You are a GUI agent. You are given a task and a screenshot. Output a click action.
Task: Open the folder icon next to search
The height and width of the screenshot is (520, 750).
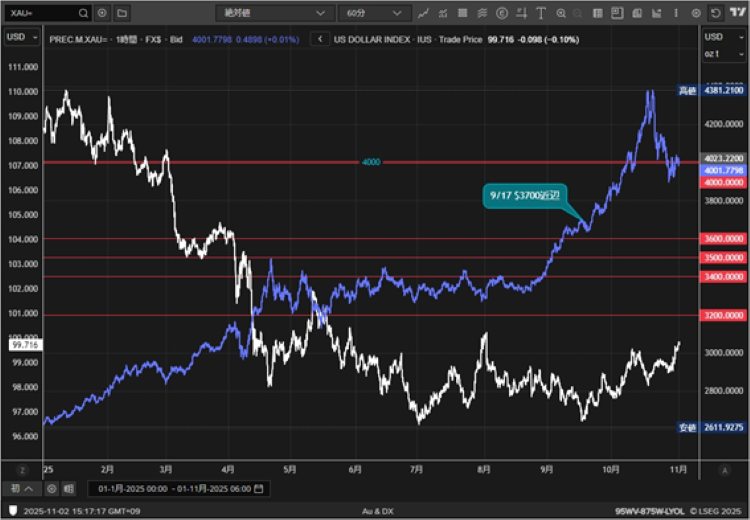coord(121,14)
